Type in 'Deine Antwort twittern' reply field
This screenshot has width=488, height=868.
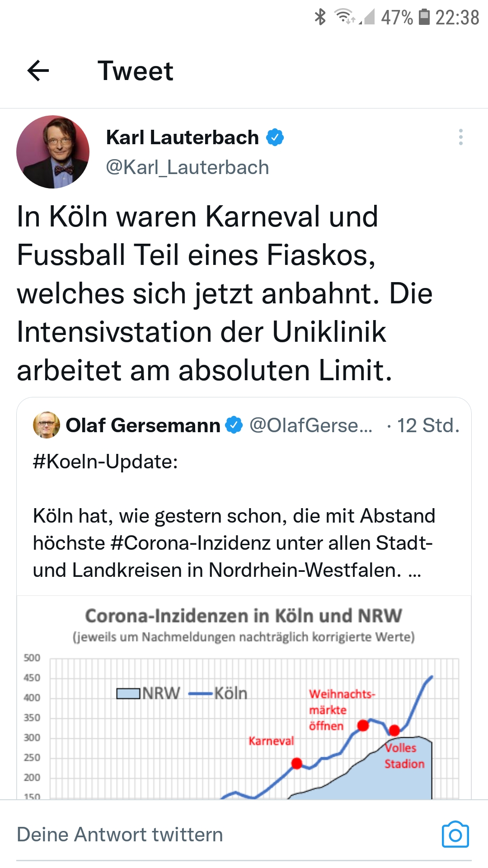pos(120,835)
